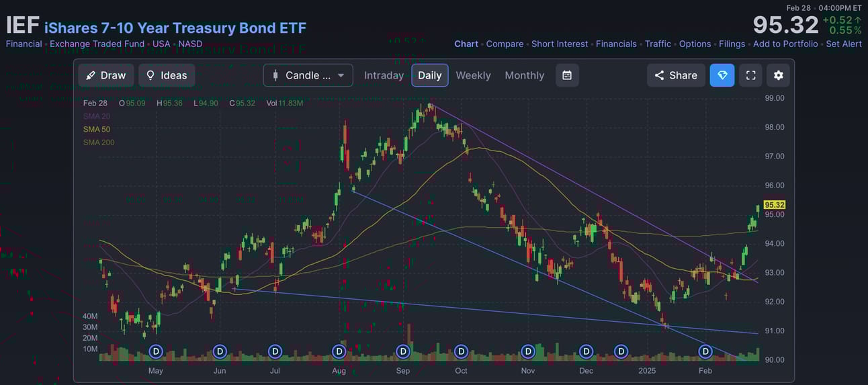Click the Financial sector link
Viewport: 868px width, 385px height.
pos(24,44)
